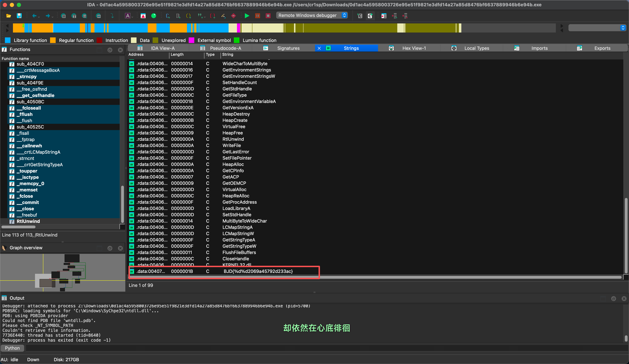Terminate the process with the red stop icon
The width and height of the screenshot is (629, 364).
coord(268,16)
